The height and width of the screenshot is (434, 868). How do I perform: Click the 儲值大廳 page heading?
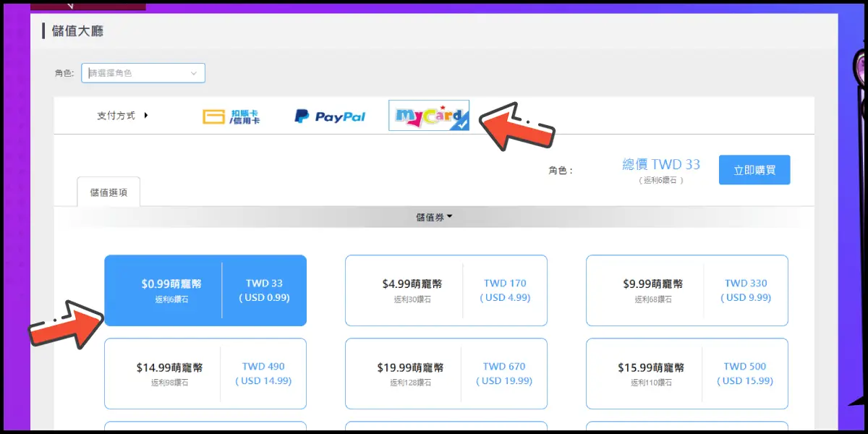(78, 31)
